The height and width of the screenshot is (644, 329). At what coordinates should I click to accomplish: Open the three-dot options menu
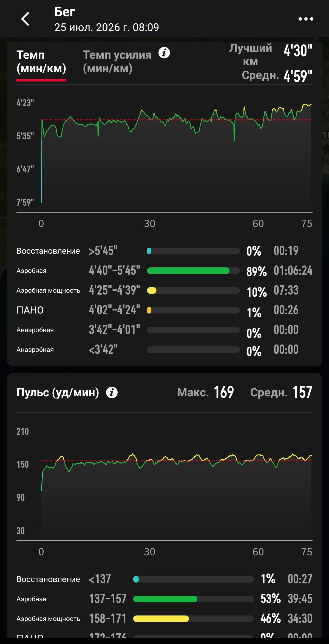click(x=306, y=19)
